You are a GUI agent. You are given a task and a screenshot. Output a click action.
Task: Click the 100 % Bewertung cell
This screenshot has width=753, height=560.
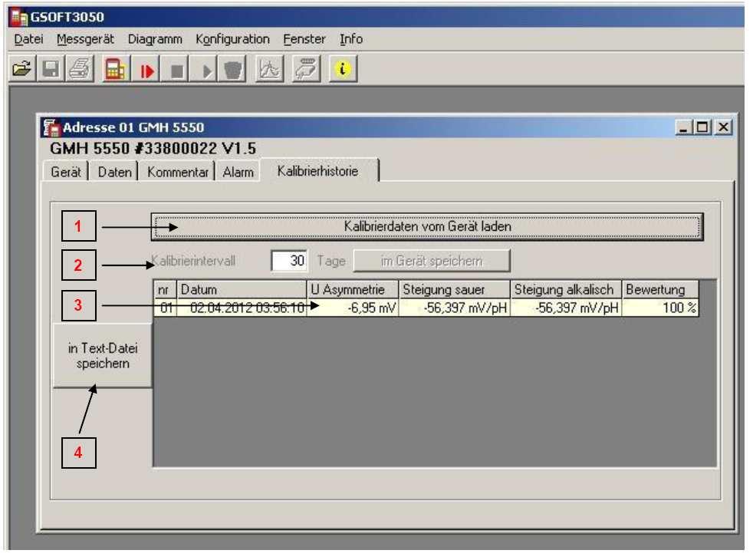pos(660,308)
